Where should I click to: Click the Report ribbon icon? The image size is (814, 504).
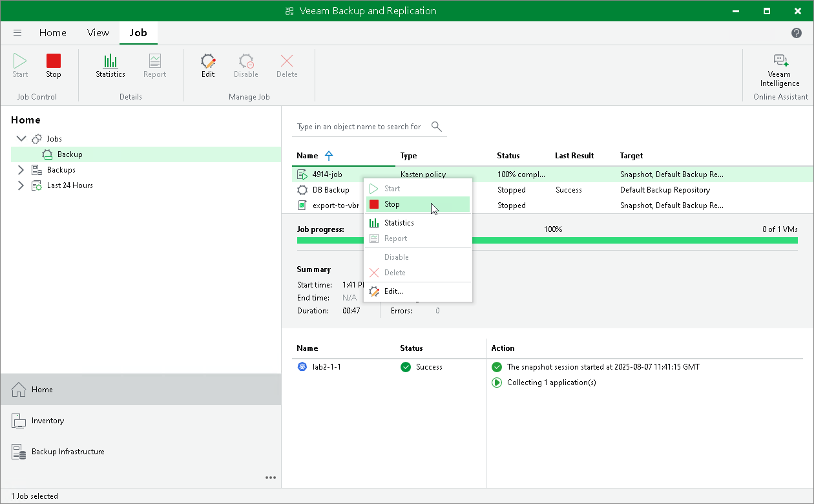click(154, 66)
